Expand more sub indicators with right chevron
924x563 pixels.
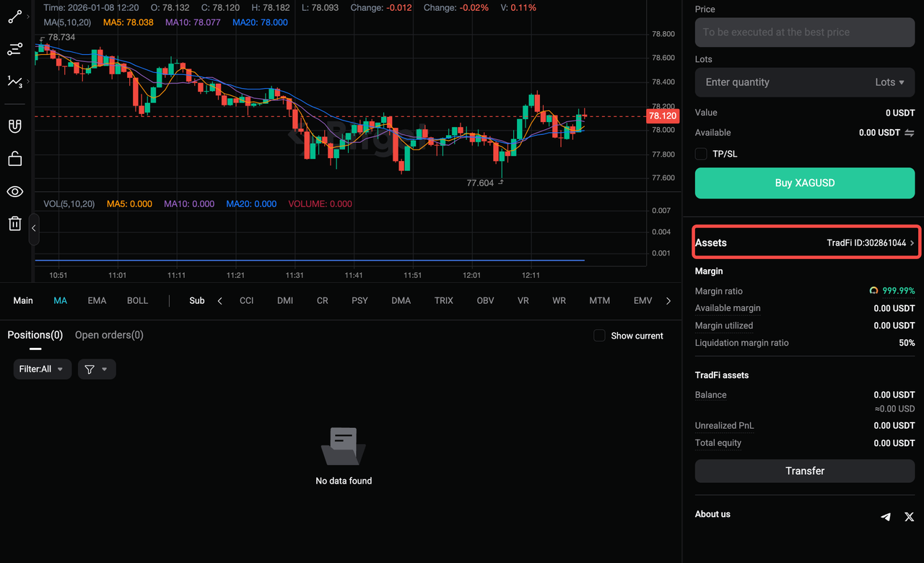(668, 300)
